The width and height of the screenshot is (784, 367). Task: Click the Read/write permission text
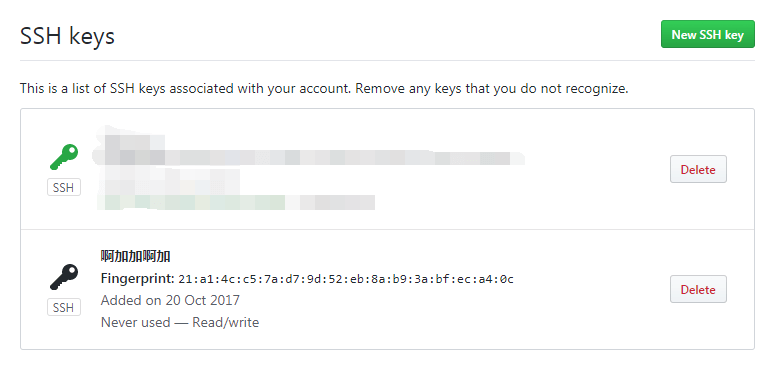coord(226,322)
